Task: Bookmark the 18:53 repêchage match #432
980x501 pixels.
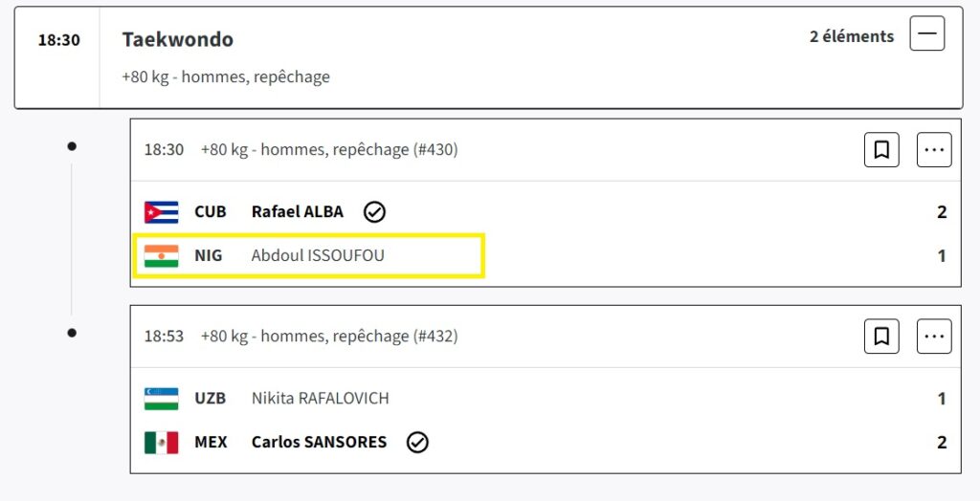Action: pos(881,337)
